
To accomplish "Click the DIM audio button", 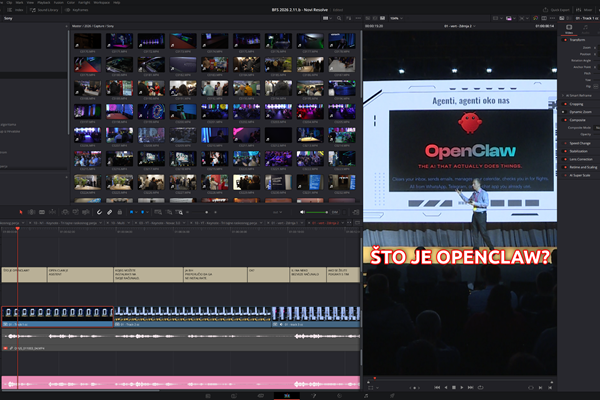I will tap(335, 212).
